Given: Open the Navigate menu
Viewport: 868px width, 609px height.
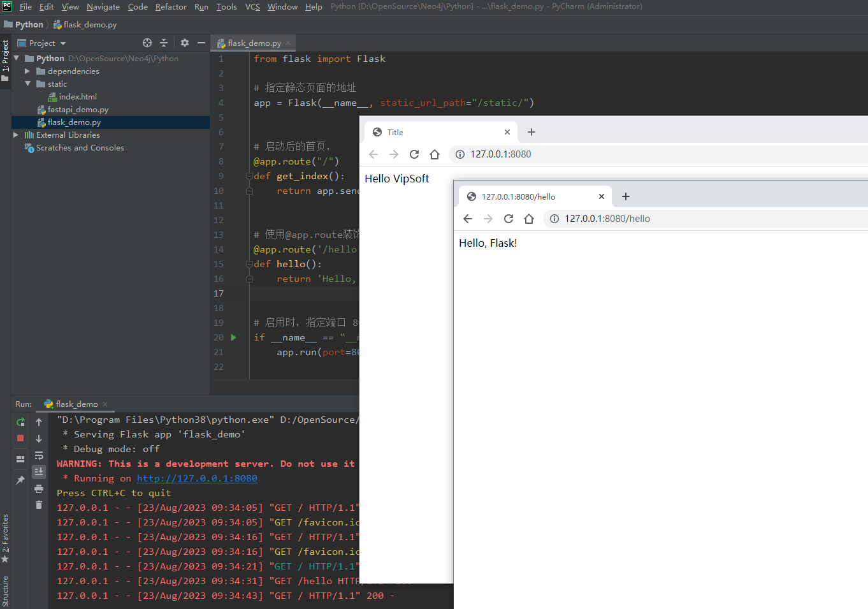Looking at the screenshot, I should [103, 6].
